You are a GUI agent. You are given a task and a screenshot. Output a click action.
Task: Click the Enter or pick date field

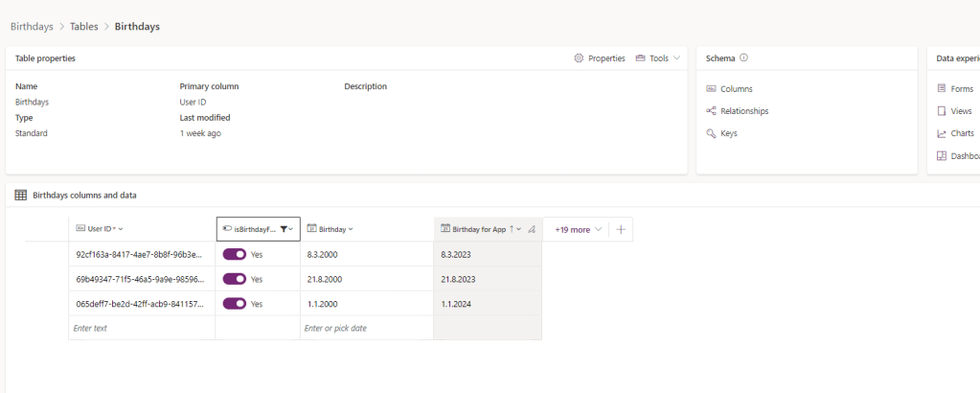point(366,328)
